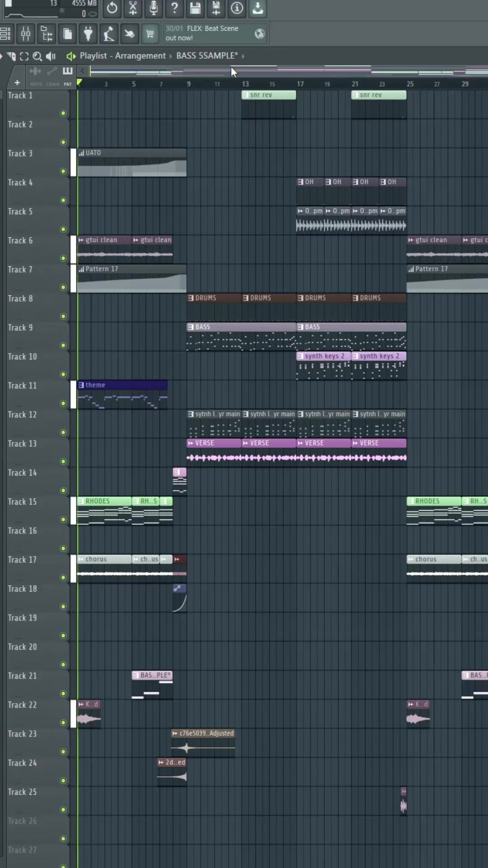Open the c76e5039..Adjusted clip's menu icon
Viewport: 488px width, 868px height.
coord(175,733)
